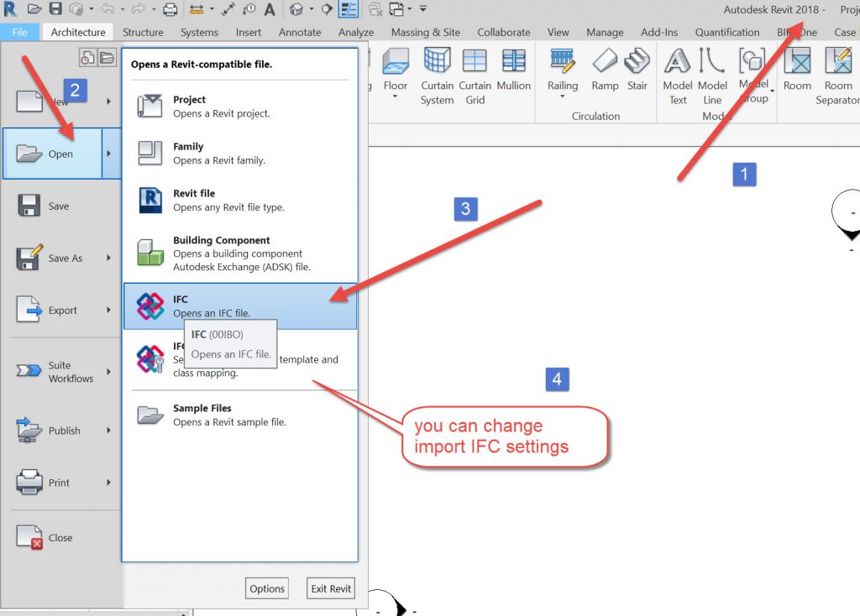Open the Massing & Site tab
This screenshot has width=860, height=616.
(x=425, y=32)
